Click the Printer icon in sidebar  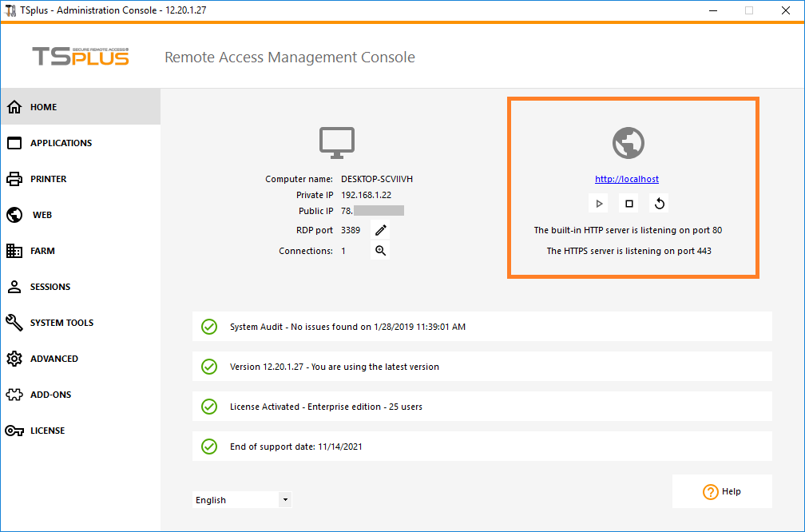tap(14, 179)
